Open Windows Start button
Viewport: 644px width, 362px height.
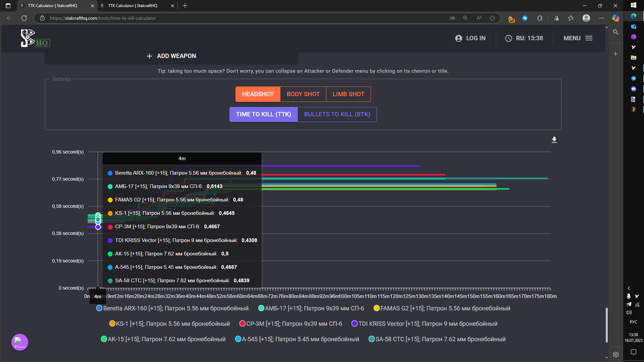tap(634, 5)
